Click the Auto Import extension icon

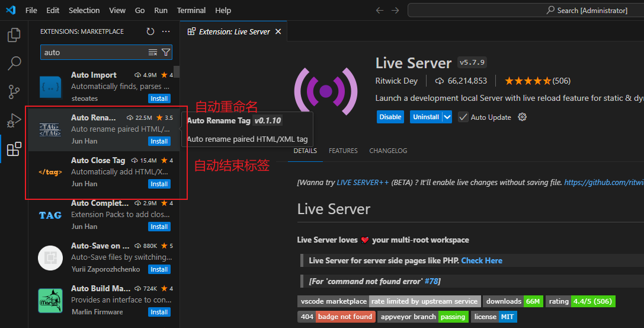50,87
